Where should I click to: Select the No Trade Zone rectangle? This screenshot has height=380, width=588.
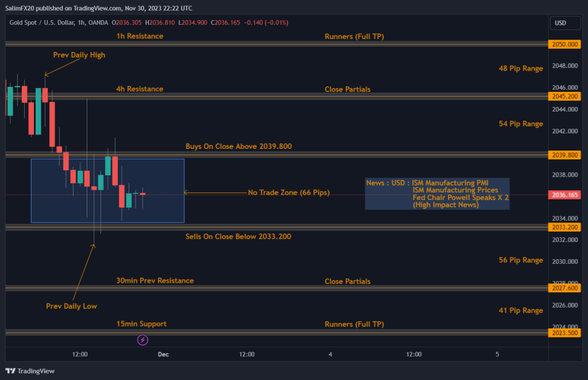108,190
